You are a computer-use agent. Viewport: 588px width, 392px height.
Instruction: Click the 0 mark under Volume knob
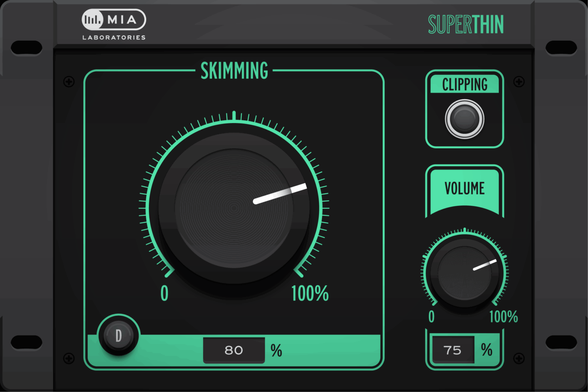pos(431,317)
